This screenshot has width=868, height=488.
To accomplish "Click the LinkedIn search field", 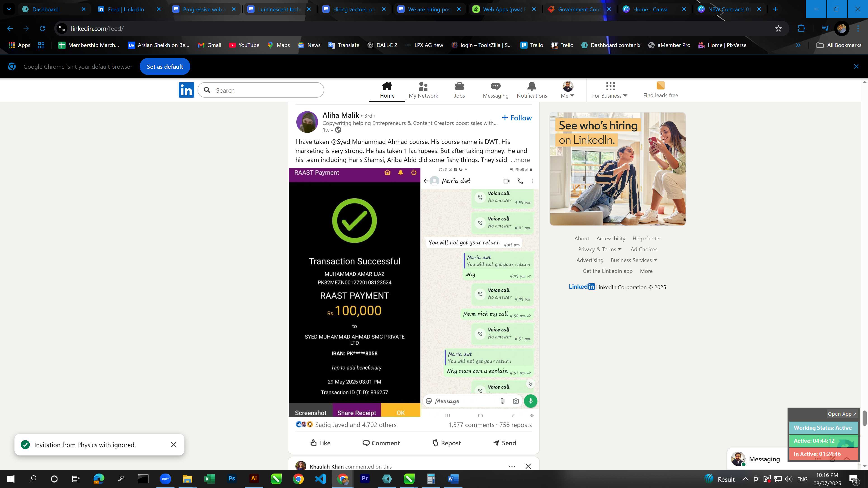I will point(261,90).
